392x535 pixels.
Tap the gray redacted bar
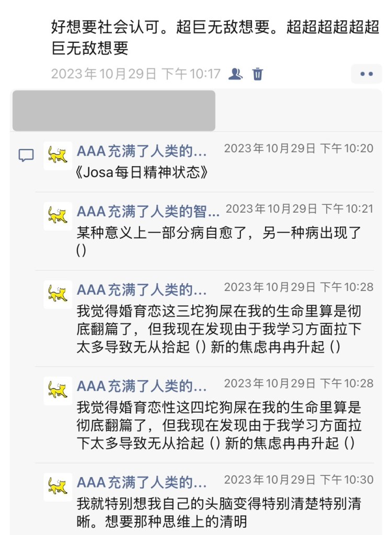pos(114,110)
